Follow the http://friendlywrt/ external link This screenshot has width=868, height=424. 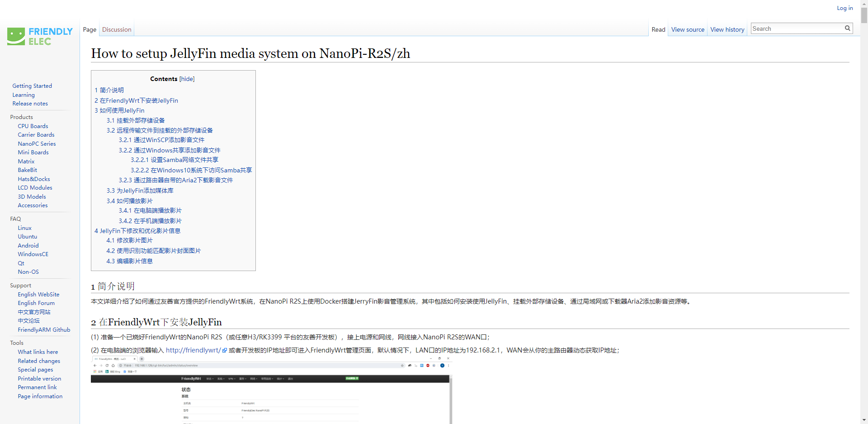click(196, 350)
